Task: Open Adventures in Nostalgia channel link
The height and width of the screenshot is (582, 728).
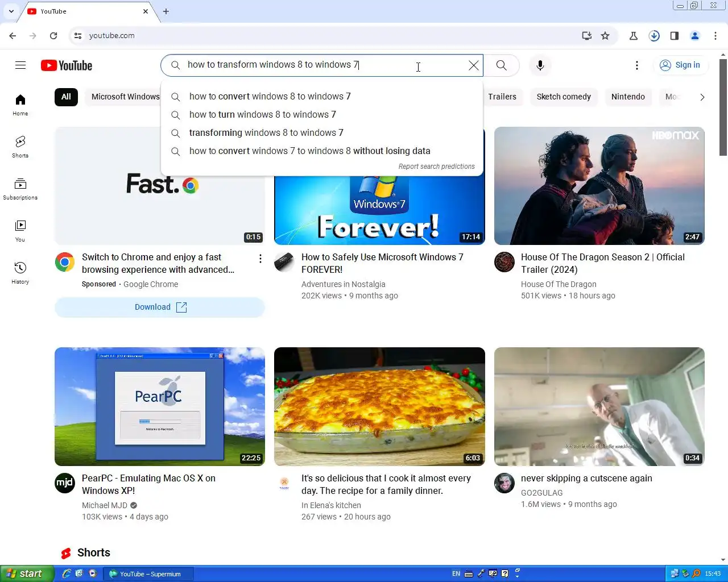Action: (x=343, y=284)
